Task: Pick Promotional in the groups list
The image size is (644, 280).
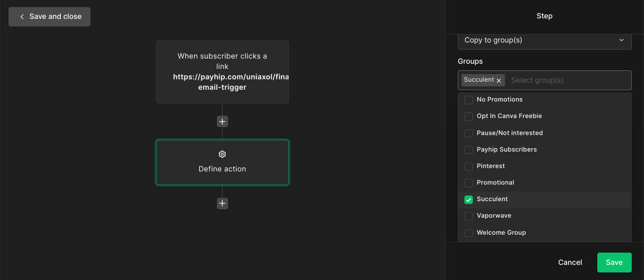Action: click(495, 183)
